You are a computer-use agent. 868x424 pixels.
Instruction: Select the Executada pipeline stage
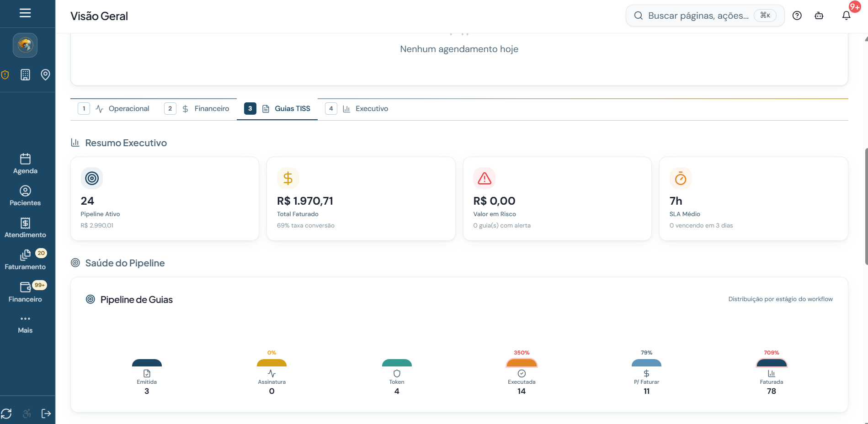click(x=522, y=374)
